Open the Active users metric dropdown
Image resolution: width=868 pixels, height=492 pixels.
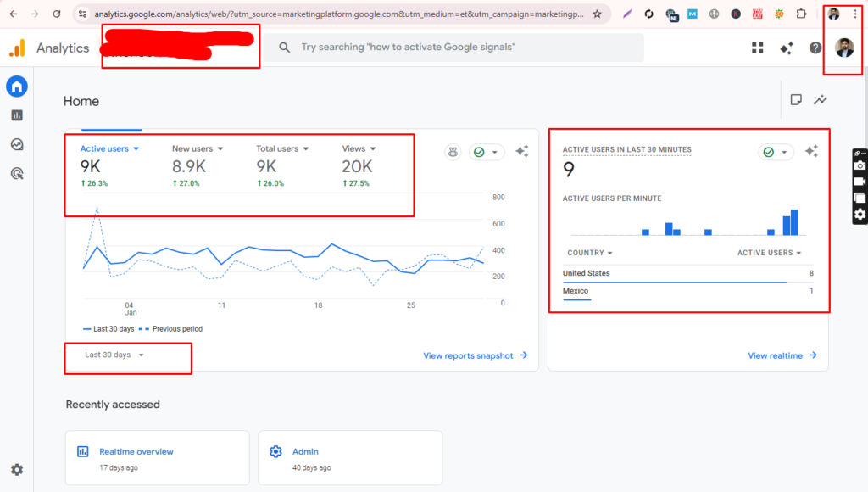(108, 148)
